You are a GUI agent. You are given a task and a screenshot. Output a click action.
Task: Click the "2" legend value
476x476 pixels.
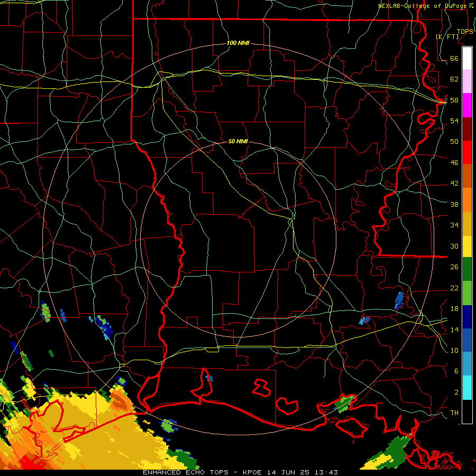(x=456, y=392)
